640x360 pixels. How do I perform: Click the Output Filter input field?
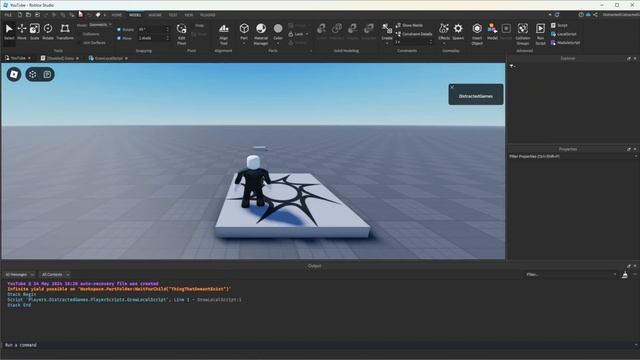tap(571, 275)
